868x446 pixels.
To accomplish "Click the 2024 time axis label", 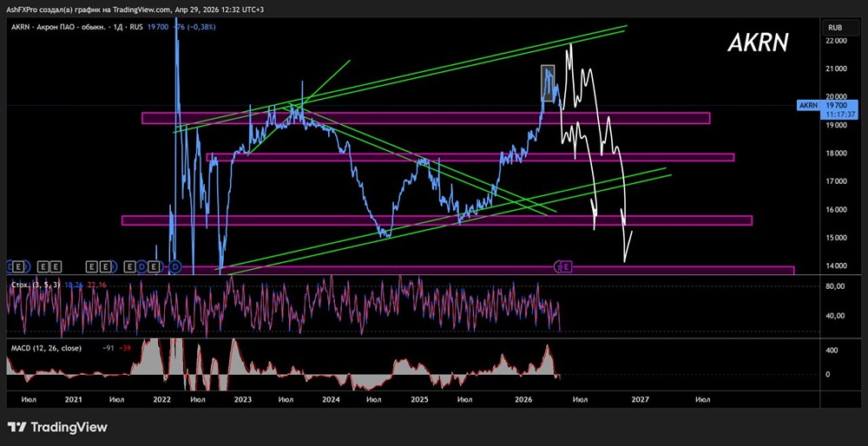I will click(x=331, y=399).
